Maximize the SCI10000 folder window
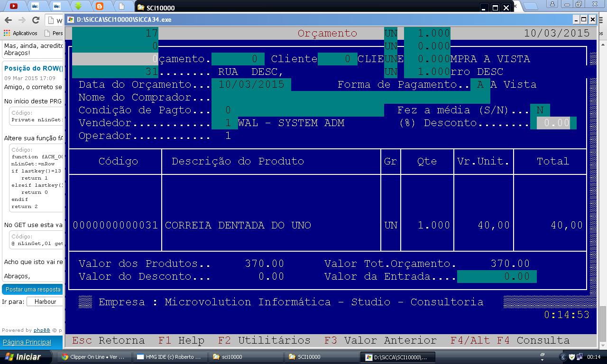The image size is (607, 364). [495, 8]
